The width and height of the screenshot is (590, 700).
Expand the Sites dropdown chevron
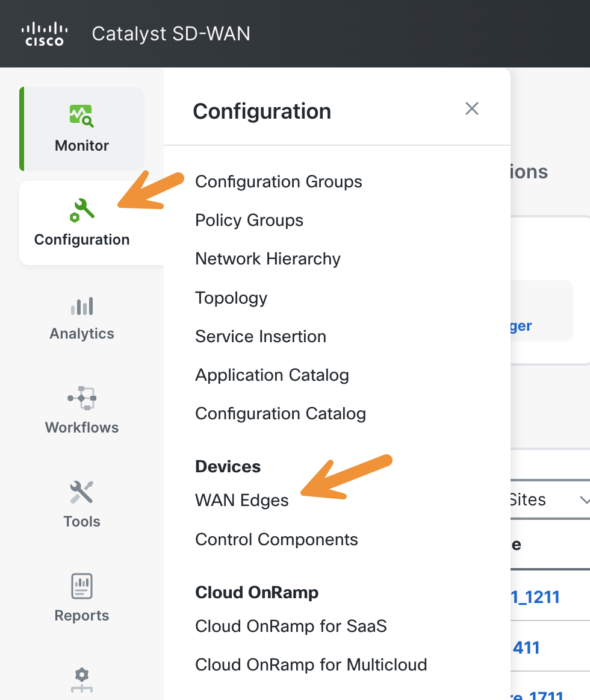[x=585, y=500]
